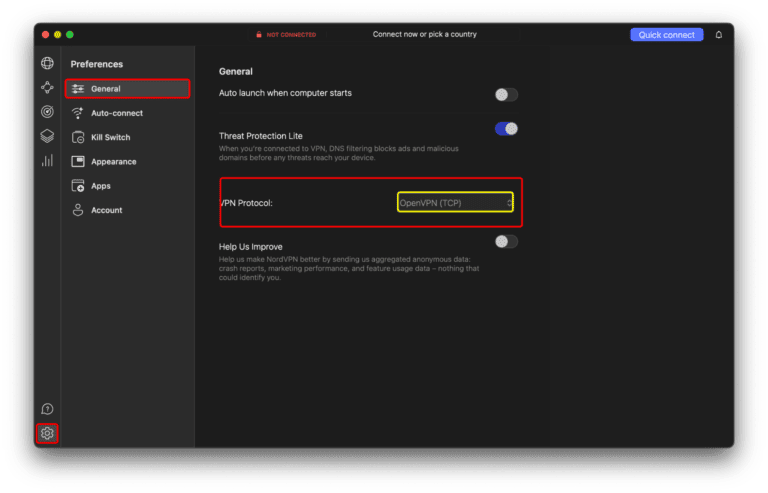Viewport: 768px width, 493px height.
Task: Open the help question mark icon
Action: (48, 409)
